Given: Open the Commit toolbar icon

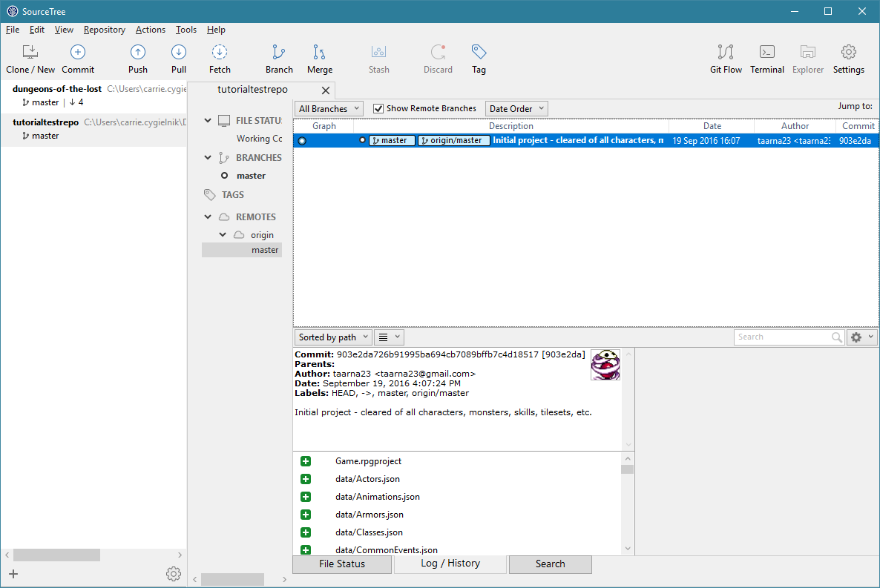Looking at the screenshot, I should [x=77, y=52].
